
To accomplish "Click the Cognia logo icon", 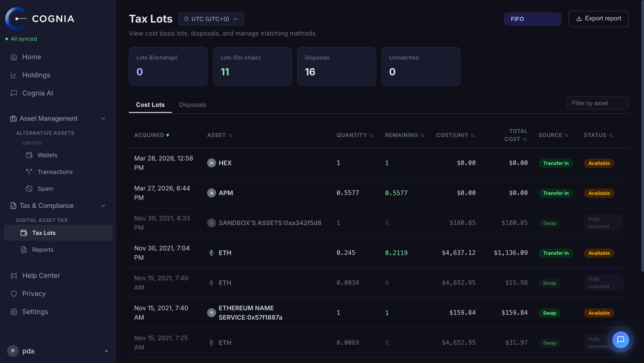I will [x=16, y=19].
